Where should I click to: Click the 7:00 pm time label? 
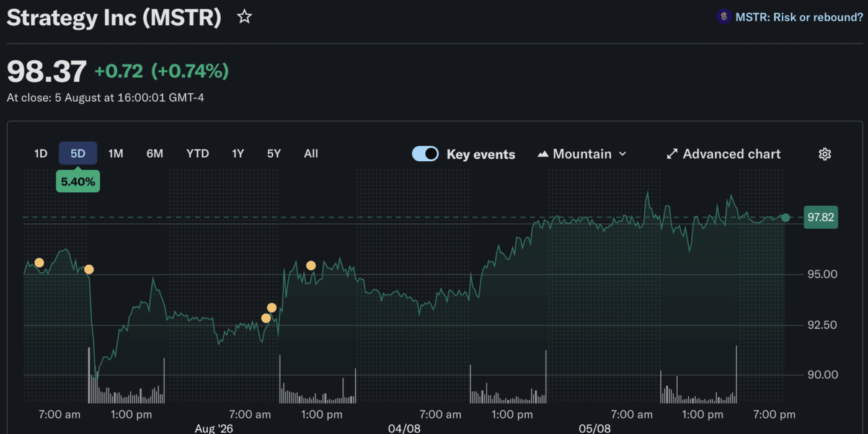774,415
